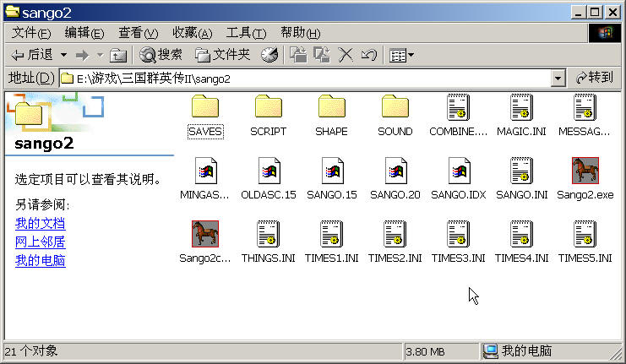This screenshot has width=626, height=364.
Task: Toggle the 文件夹 folders pane
Action: 223,55
